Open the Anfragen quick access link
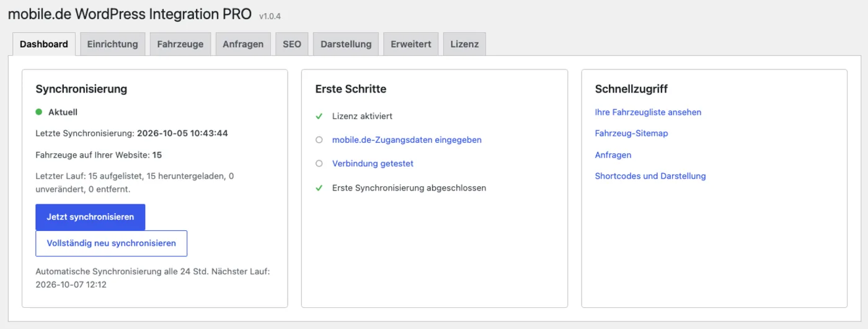The height and width of the screenshot is (329, 868). (x=613, y=155)
